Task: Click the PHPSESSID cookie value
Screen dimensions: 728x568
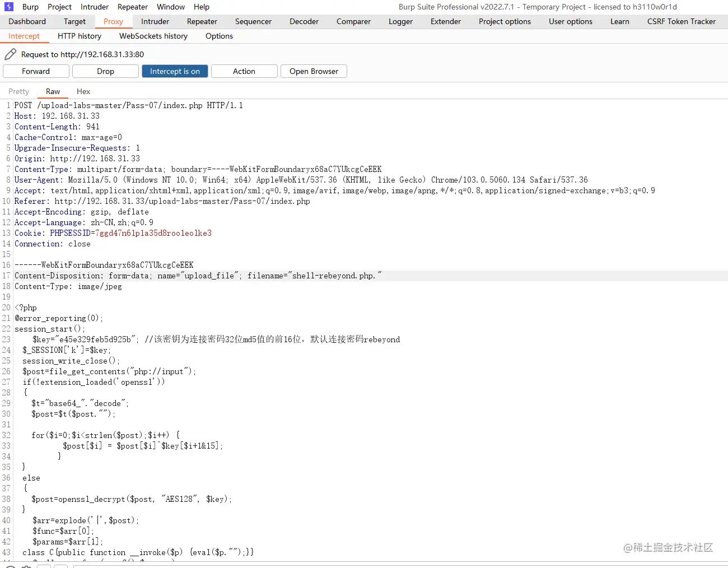Action: tap(153, 233)
